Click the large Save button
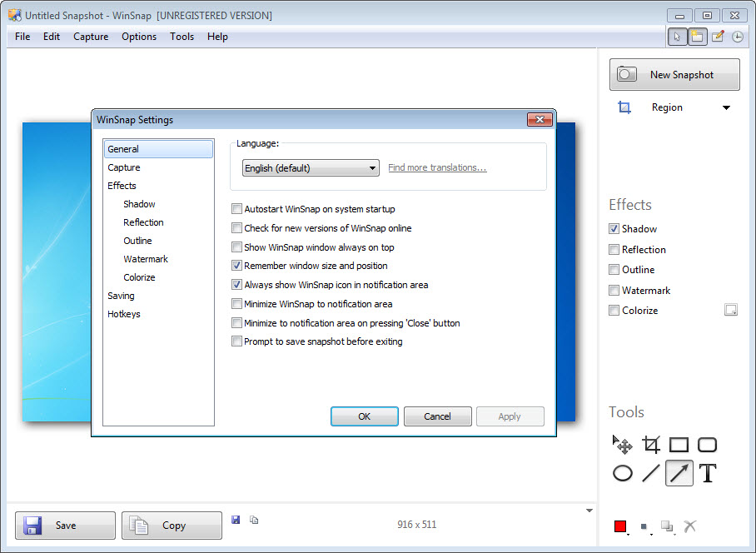 [x=65, y=525]
